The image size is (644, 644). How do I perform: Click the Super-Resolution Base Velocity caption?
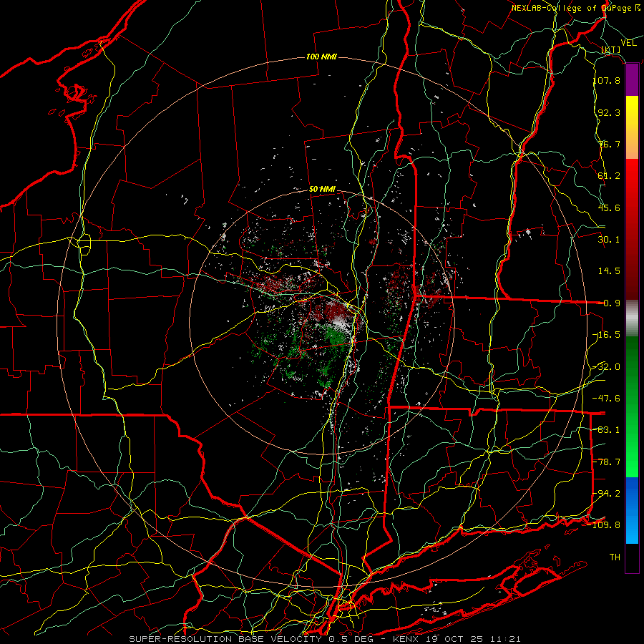325,639
